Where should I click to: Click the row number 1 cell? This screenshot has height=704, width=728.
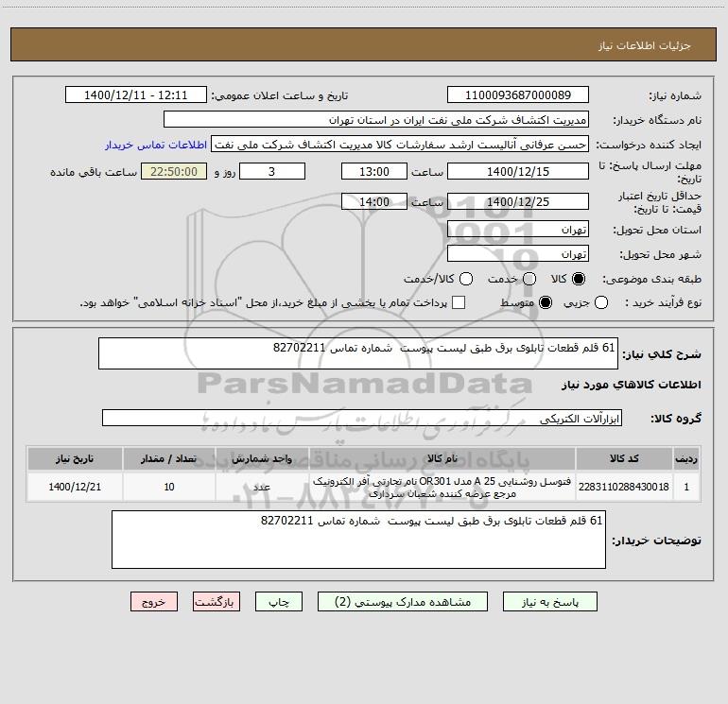(x=686, y=487)
